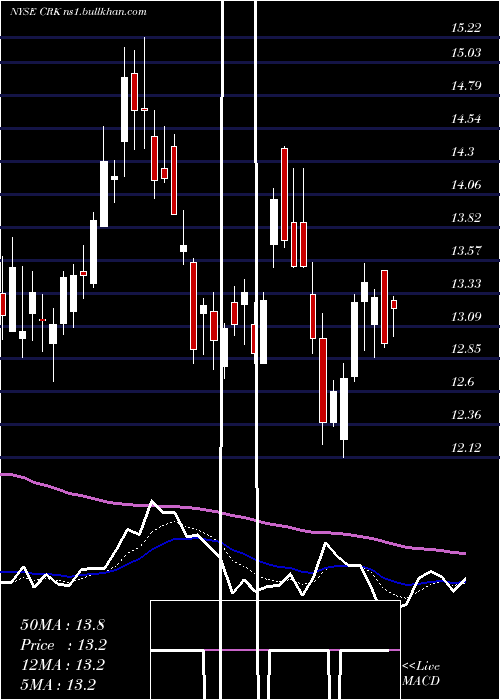Click the NYSE CRK ns1.bullkhan.com title text
This screenshot has height=700, width=500.
point(78,12)
